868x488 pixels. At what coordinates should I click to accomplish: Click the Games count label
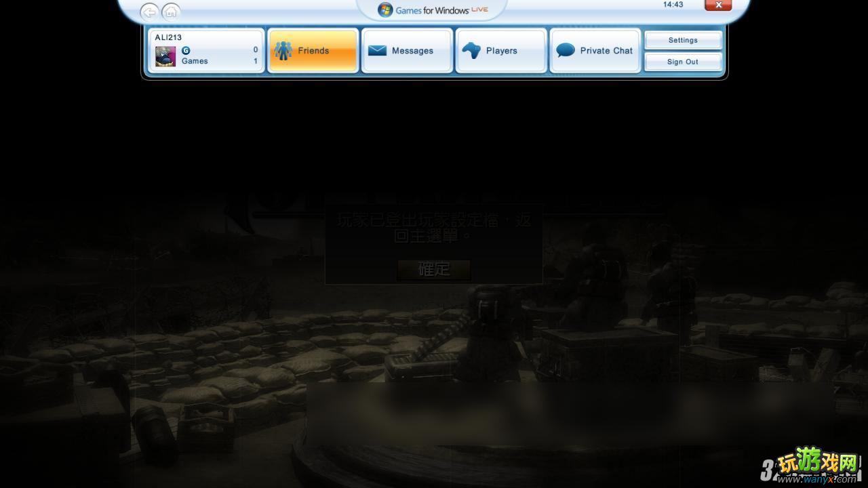click(x=195, y=61)
